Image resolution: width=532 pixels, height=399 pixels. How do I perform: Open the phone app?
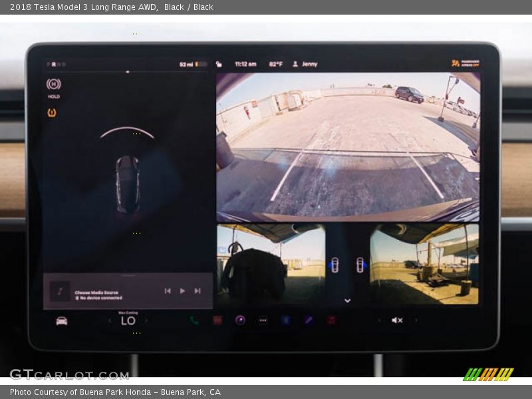click(x=194, y=321)
